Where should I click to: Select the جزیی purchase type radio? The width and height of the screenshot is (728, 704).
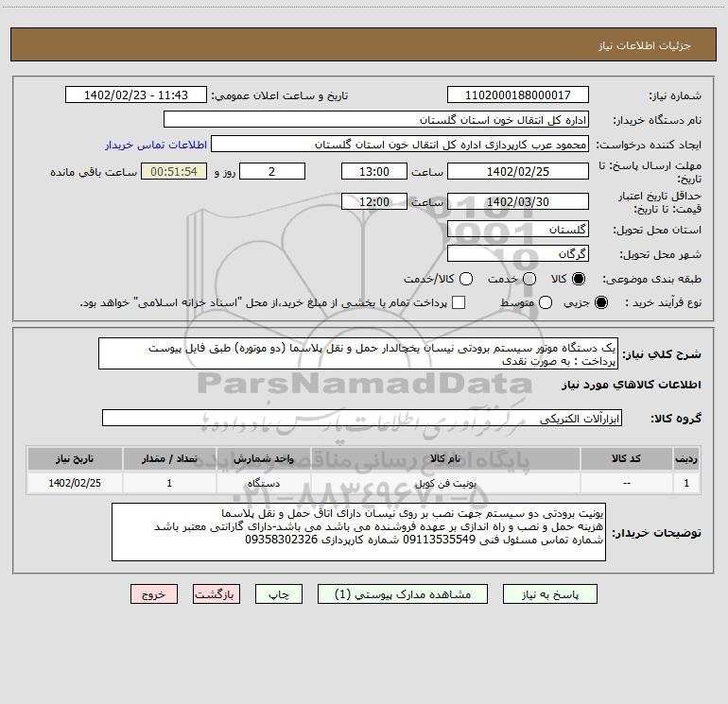coord(600,302)
